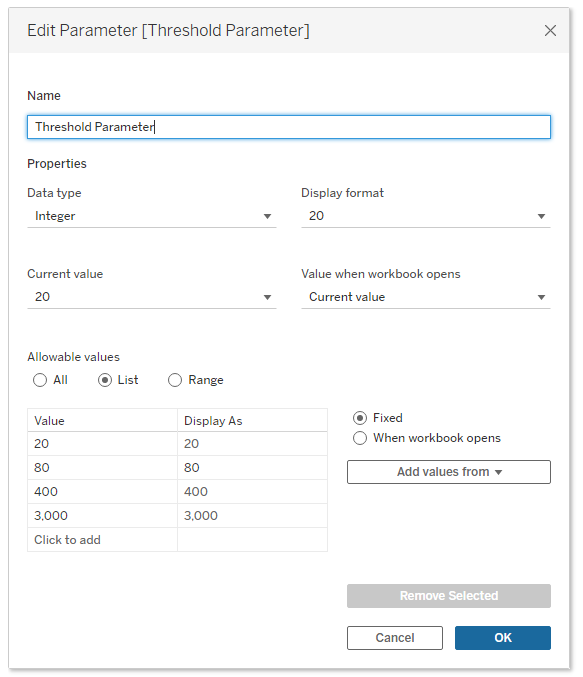
Task: Open the Add values from menu
Action: click(x=449, y=472)
